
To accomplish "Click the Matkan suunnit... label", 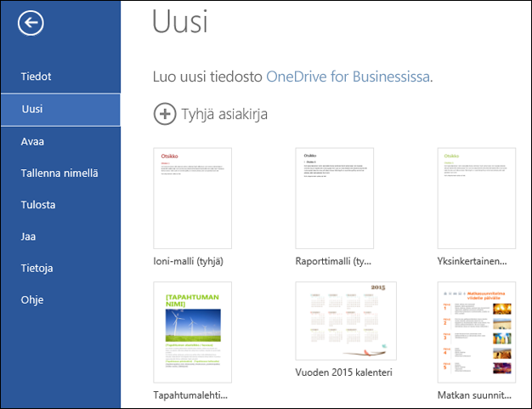I will point(474,395).
